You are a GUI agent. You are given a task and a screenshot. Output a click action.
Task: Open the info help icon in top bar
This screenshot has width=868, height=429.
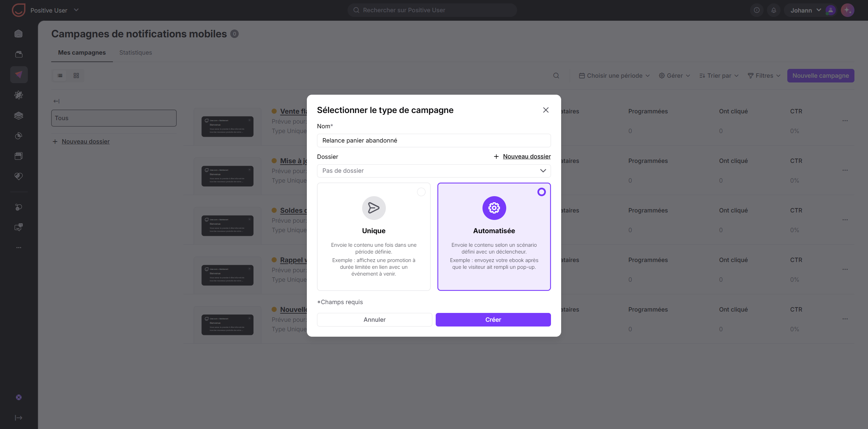[756, 10]
